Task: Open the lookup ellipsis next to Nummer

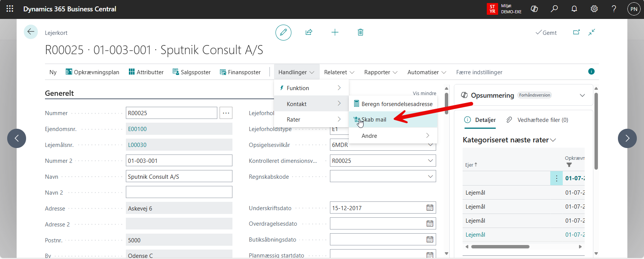Action: (x=226, y=113)
